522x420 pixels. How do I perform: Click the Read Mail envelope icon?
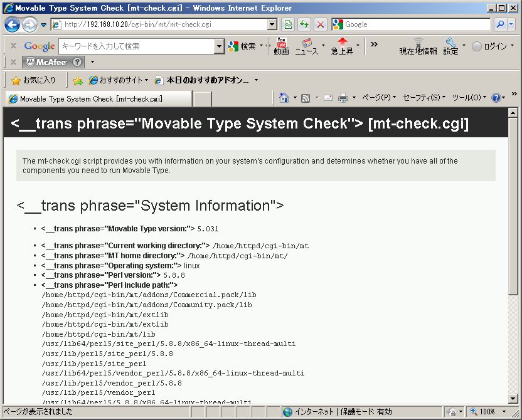pos(328,98)
